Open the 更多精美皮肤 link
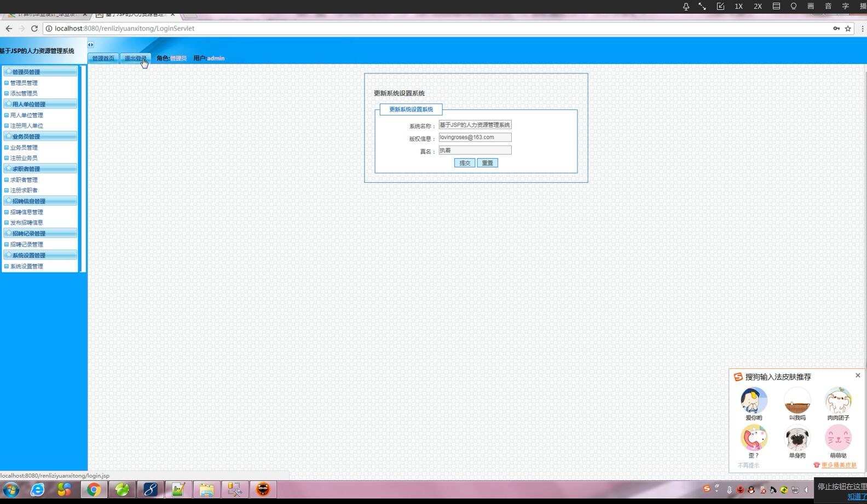The height and width of the screenshot is (504, 867). 839,465
